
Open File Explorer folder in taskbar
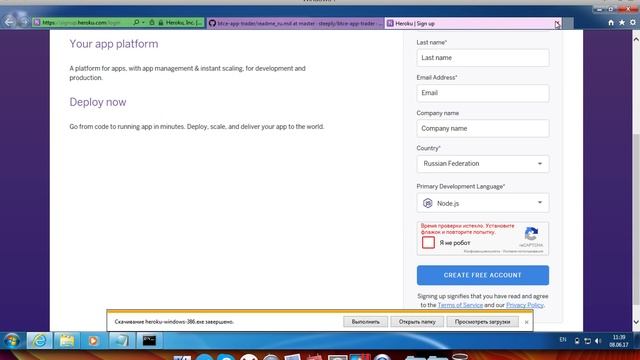tap(67, 340)
